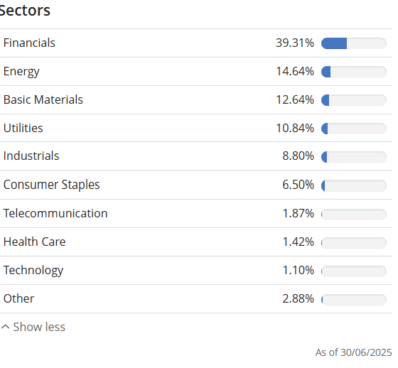Click the Consumer Staples label
Viewport: 398px width, 368px height.
coord(51,185)
